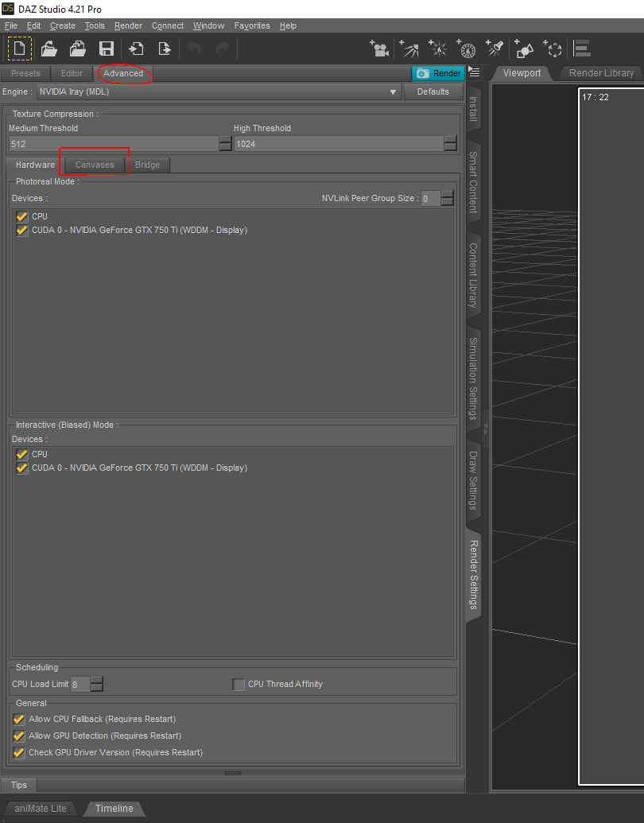Image resolution: width=644 pixels, height=823 pixels.
Task: Click the Redo arrow icon
Action: pyautogui.click(x=223, y=49)
